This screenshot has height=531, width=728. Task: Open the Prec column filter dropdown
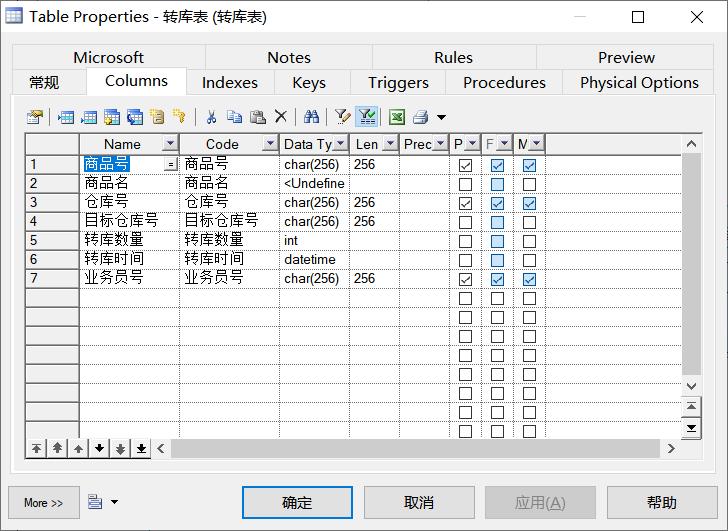(x=440, y=144)
